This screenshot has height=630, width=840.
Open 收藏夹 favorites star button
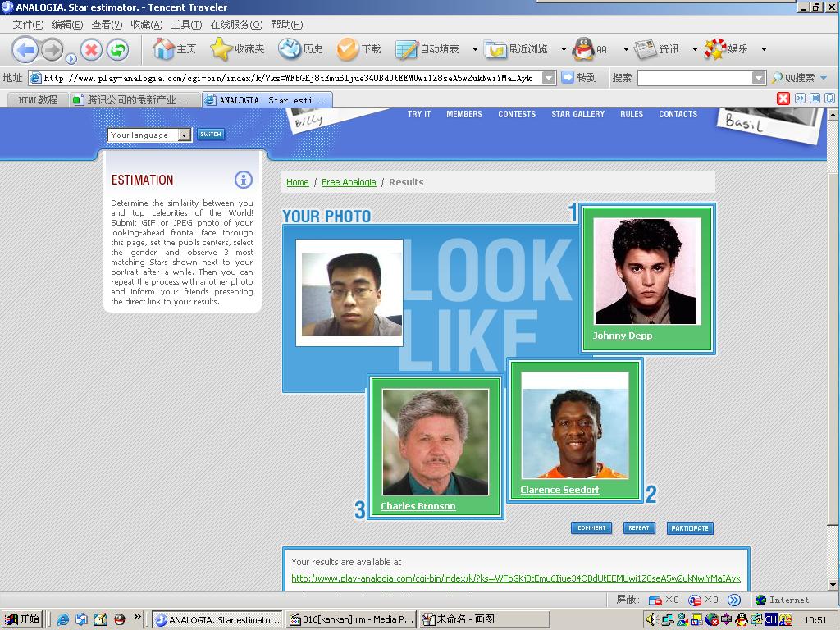(x=237, y=48)
